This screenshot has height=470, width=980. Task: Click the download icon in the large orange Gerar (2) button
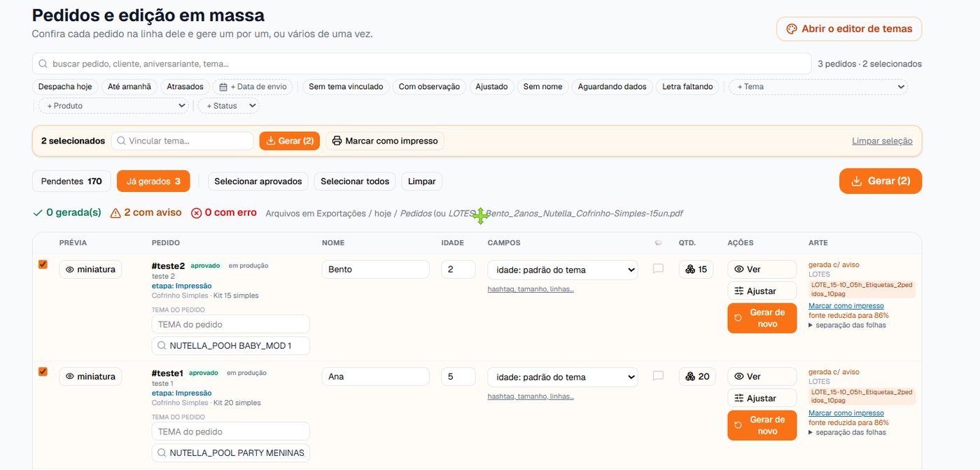click(x=856, y=181)
